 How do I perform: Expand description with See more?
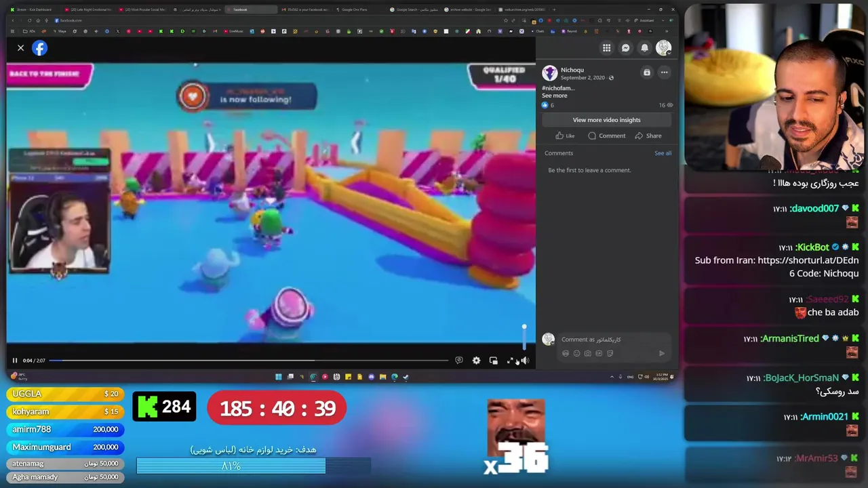click(x=554, y=96)
